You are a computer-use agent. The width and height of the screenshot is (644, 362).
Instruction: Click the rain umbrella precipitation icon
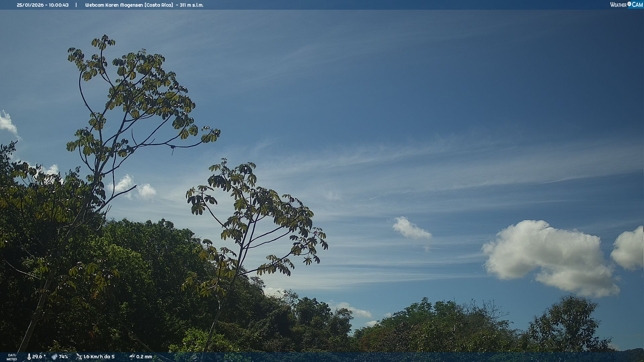(x=132, y=357)
